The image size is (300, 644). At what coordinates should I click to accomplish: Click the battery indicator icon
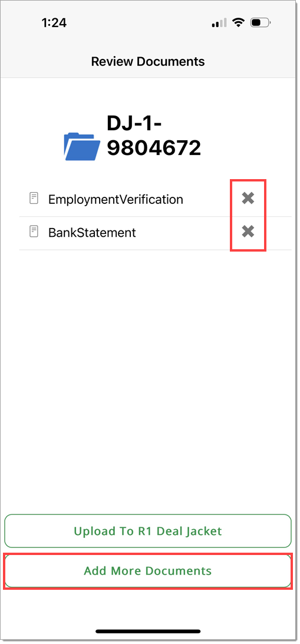[x=261, y=23]
